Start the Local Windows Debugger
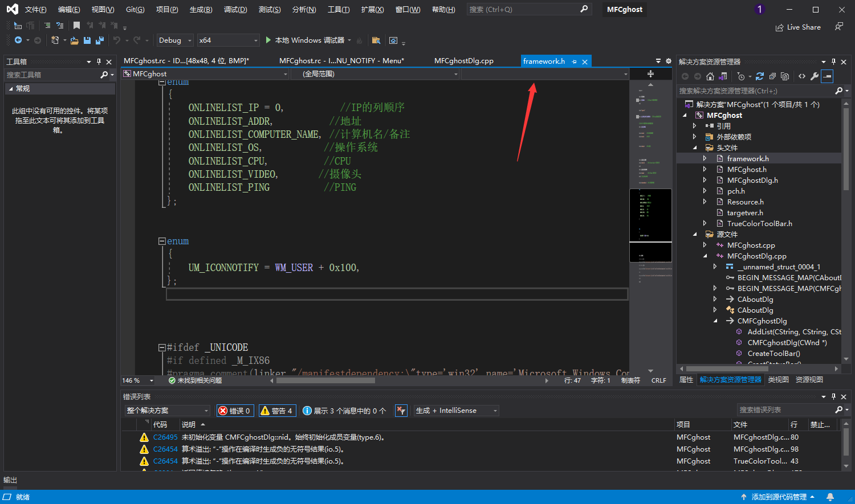 (x=305, y=40)
